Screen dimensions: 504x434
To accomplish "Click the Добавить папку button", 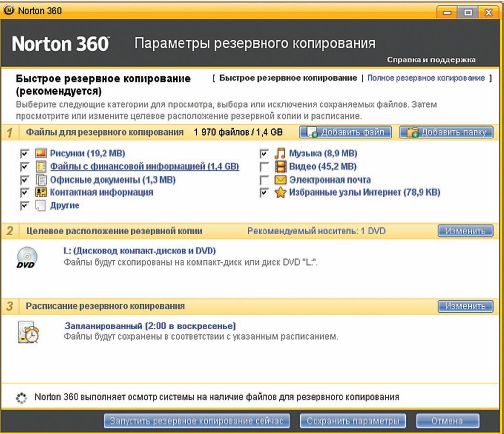I will 447,132.
